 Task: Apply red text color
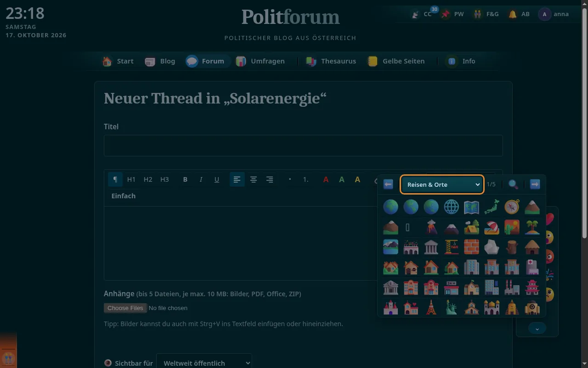326,179
